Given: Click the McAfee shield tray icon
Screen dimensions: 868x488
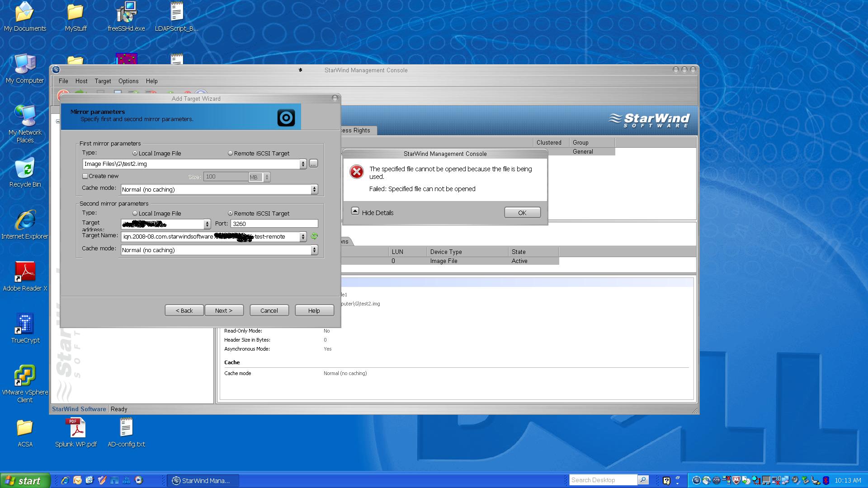Looking at the screenshot, I should pyautogui.click(x=736, y=480).
